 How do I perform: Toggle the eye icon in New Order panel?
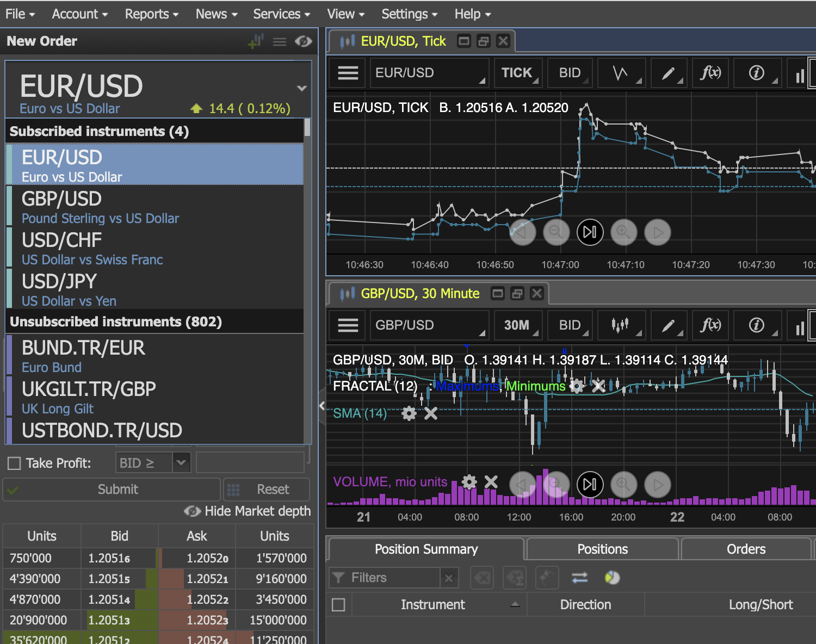[x=303, y=41]
